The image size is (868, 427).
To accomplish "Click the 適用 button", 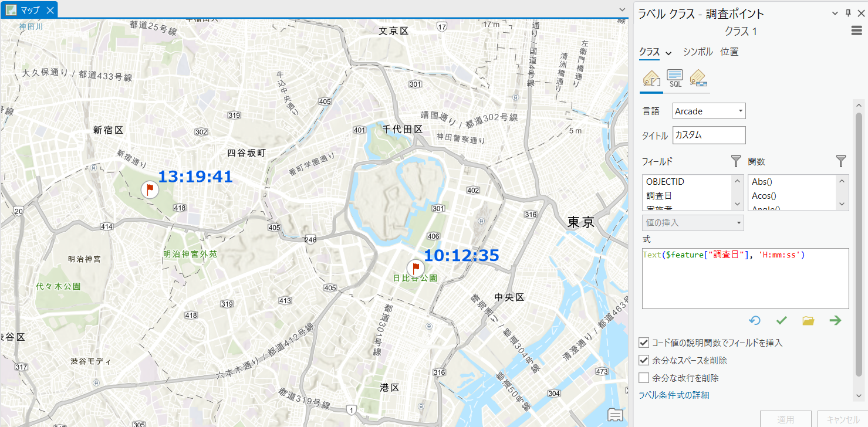I will tap(786, 419).
